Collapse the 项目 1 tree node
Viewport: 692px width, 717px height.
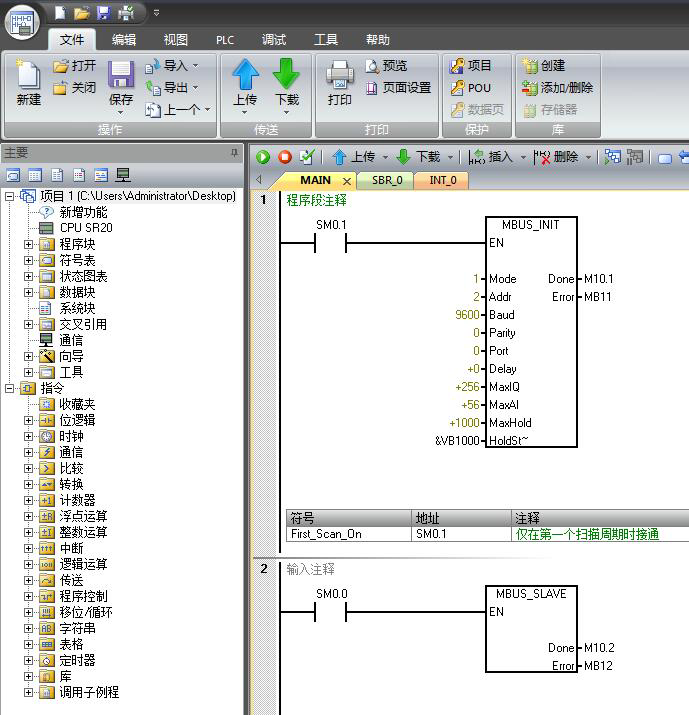(x=9, y=196)
